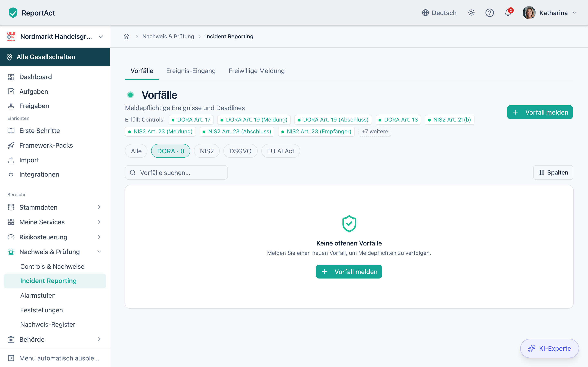
Task: Click the help question mark icon
Action: (489, 13)
